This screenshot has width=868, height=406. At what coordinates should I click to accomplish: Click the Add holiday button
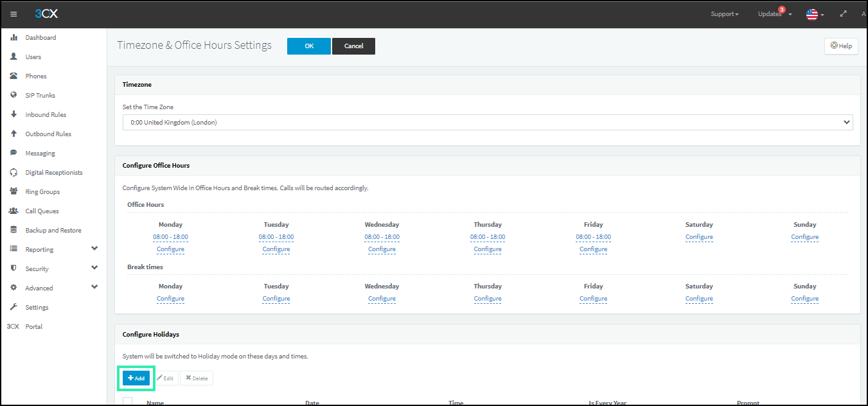[136, 378]
